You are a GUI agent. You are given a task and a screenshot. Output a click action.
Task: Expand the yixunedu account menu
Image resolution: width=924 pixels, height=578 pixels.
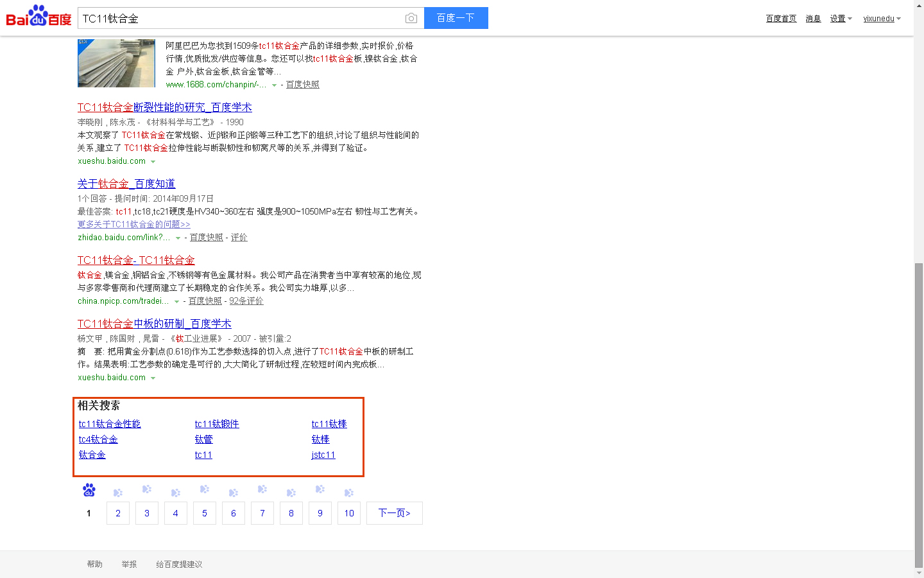pyautogui.click(x=882, y=19)
